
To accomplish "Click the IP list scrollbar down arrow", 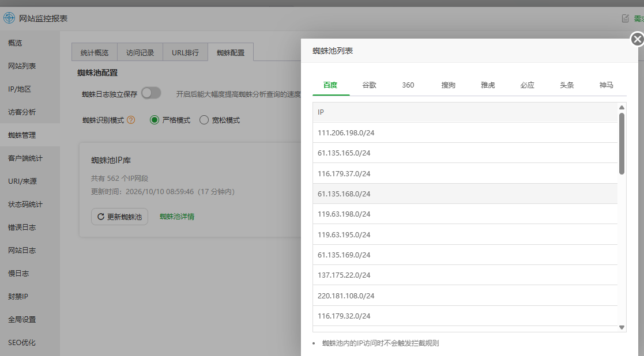I will (622, 327).
